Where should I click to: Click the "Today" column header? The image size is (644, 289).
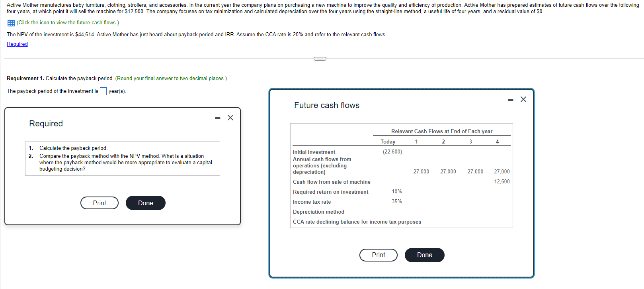(x=388, y=142)
